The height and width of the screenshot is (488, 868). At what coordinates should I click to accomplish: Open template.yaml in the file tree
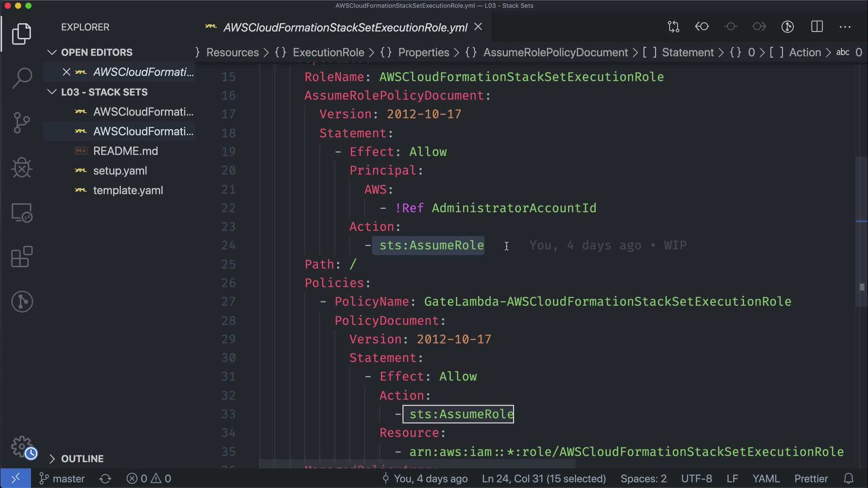pos(128,190)
